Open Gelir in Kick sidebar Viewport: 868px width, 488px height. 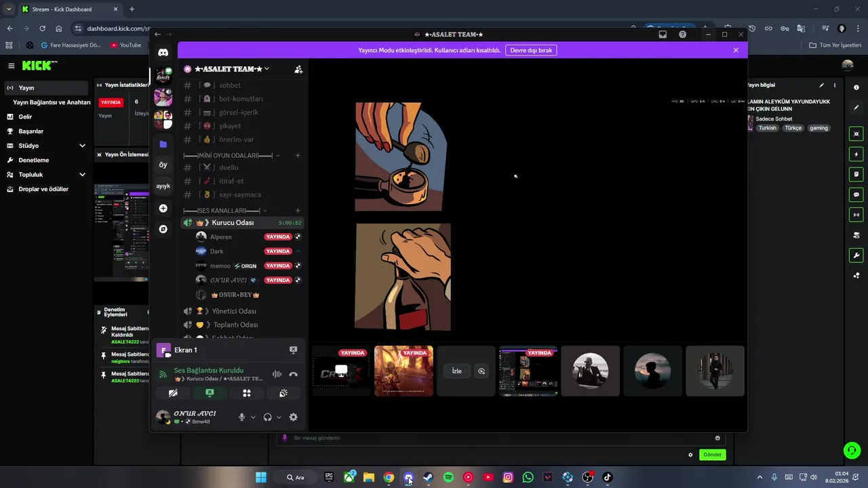click(x=45, y=117)
